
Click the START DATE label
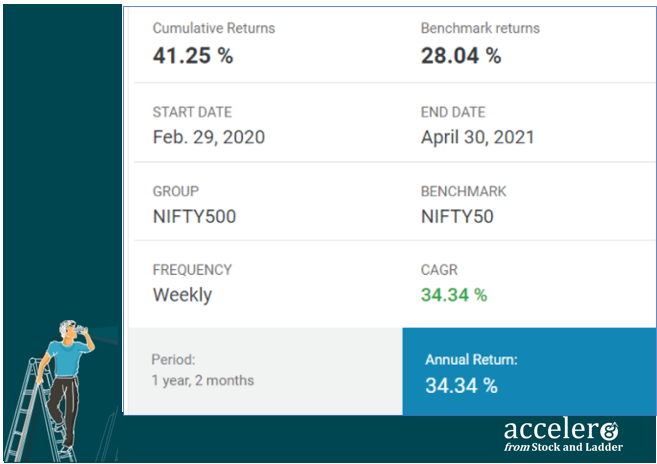[x=192, y=112]
